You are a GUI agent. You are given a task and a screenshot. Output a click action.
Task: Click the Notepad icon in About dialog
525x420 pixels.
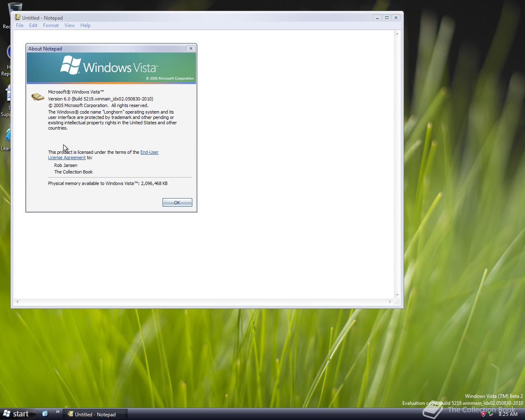pyautogui.click(x=38, y=97)
